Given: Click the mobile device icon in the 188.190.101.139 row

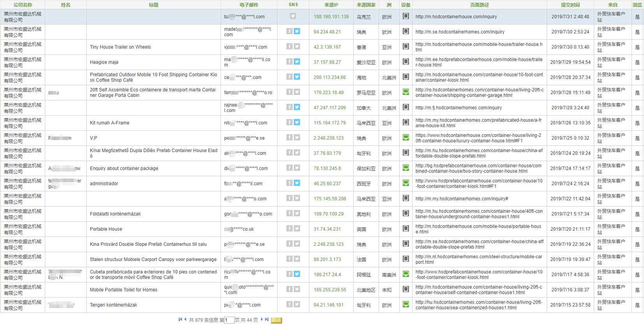Looking at the screenshot, I should (x=405, y=16).
